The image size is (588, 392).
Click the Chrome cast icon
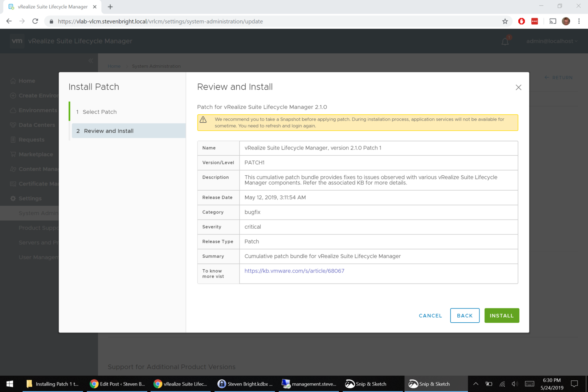(552, 21)
